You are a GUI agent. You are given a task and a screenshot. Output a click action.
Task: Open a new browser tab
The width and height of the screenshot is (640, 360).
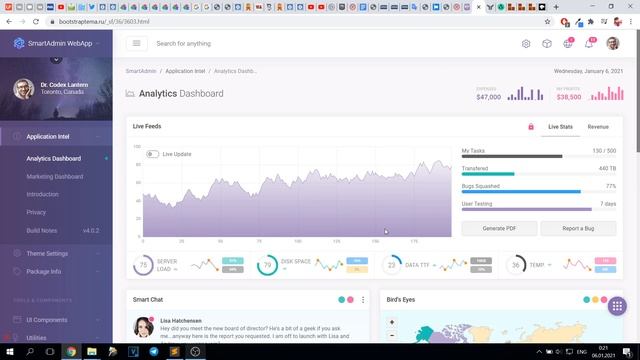(x=556, y=7)
